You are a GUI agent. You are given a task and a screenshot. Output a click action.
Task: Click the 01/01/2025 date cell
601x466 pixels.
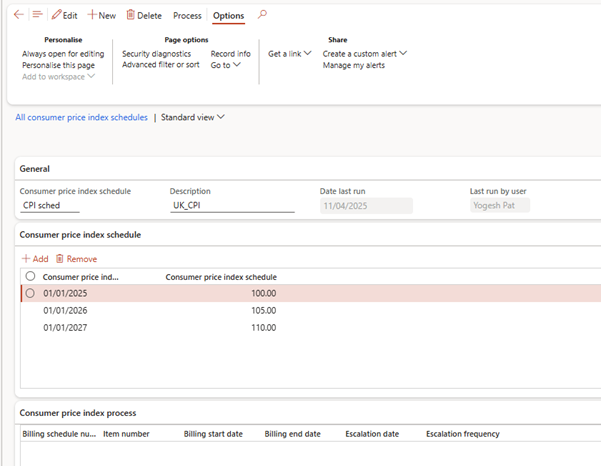(65, 293)
